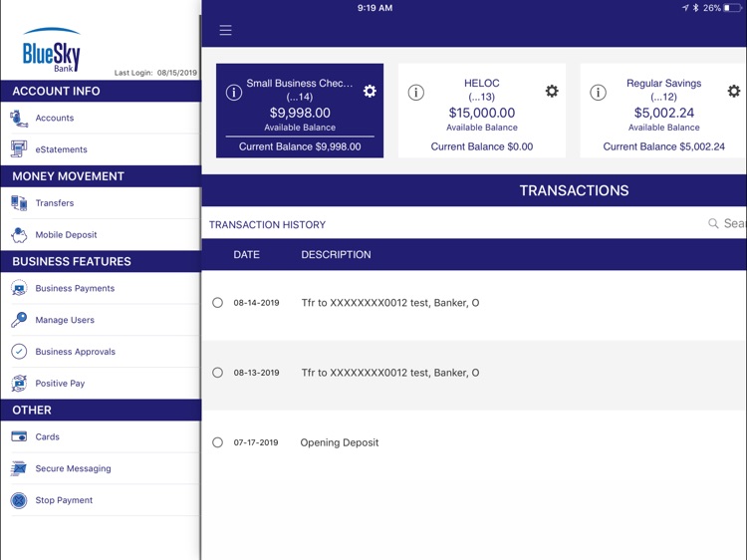The width and height of the screenshot is (747, 560).
Task: Click the DATE column header
Action: 246,255
